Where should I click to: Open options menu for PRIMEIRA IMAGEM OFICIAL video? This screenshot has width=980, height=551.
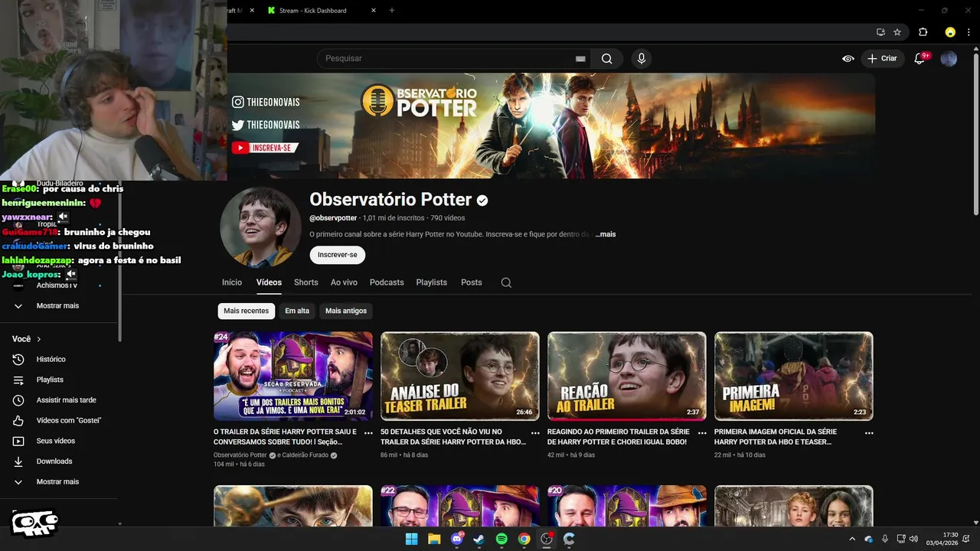869,433
